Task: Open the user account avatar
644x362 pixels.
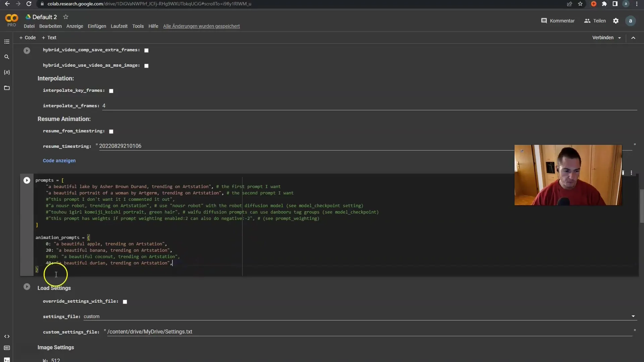Action: (631, 21)
